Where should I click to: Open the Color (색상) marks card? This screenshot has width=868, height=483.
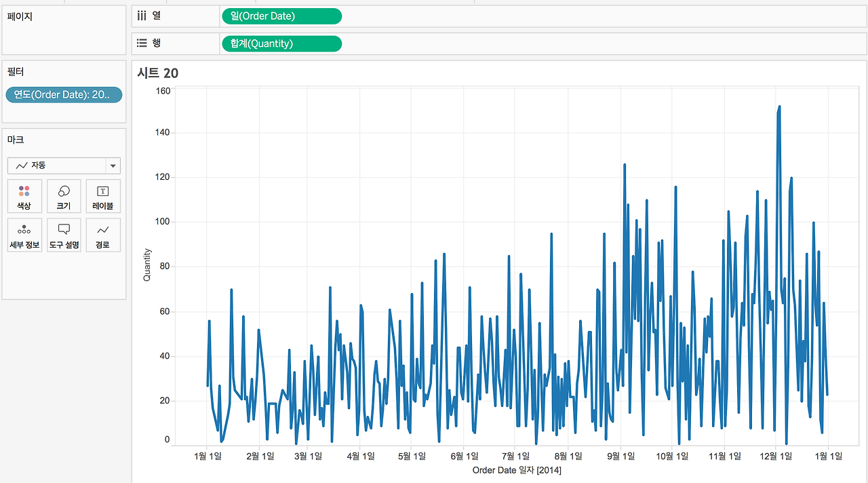click(24, 196)
